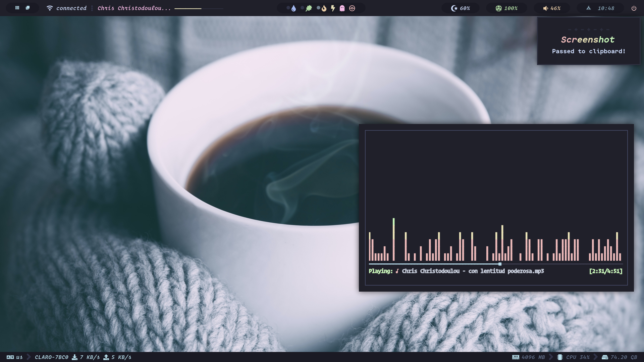Expand the clock showing 10:48
Viewport: 644px width, 362px height.
click(605, 8)
